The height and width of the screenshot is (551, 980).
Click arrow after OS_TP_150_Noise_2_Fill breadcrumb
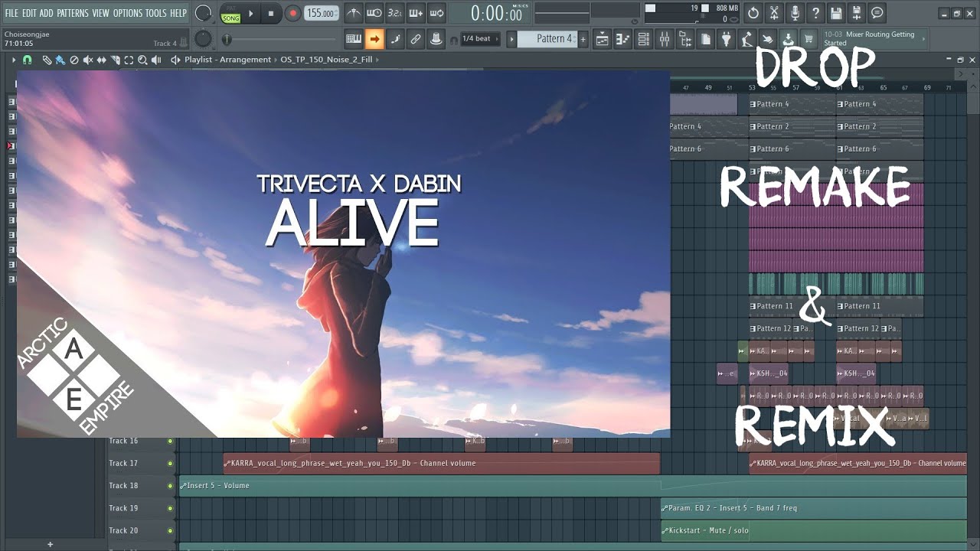(x=377, y=60)
